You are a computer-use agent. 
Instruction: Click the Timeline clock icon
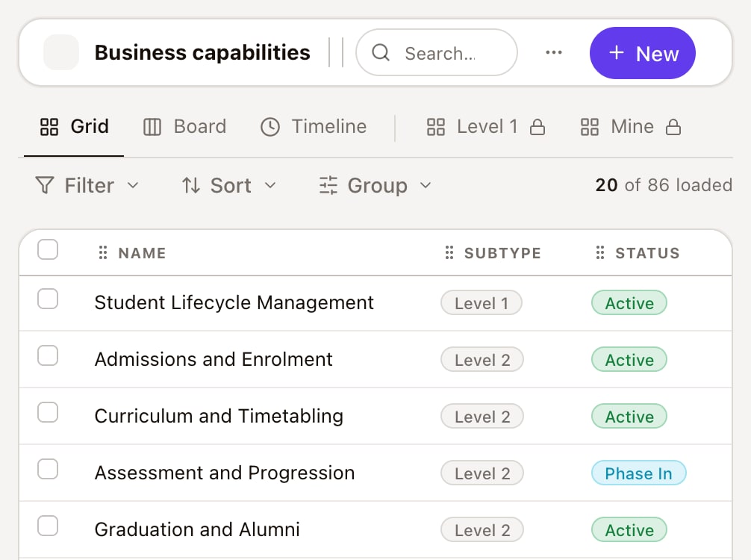(270, 127)
